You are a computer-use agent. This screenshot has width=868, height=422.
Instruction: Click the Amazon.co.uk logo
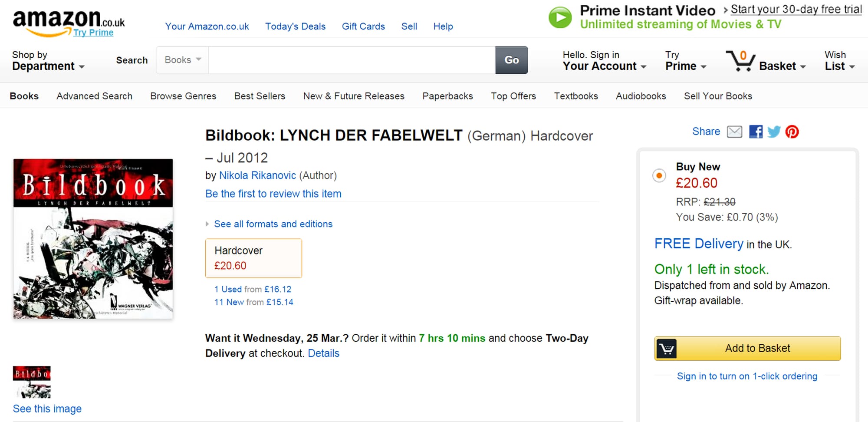coord(68,22)
